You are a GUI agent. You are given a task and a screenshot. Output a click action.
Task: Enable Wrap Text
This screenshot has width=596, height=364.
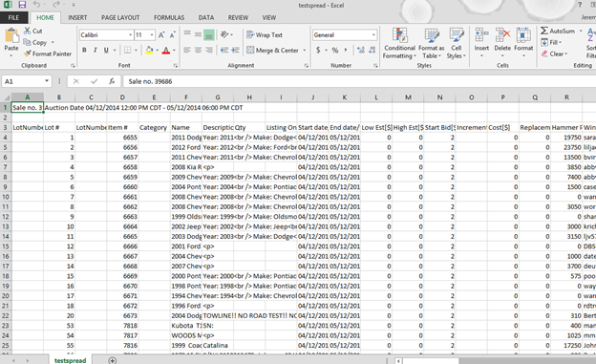click(x=265, y=34)
